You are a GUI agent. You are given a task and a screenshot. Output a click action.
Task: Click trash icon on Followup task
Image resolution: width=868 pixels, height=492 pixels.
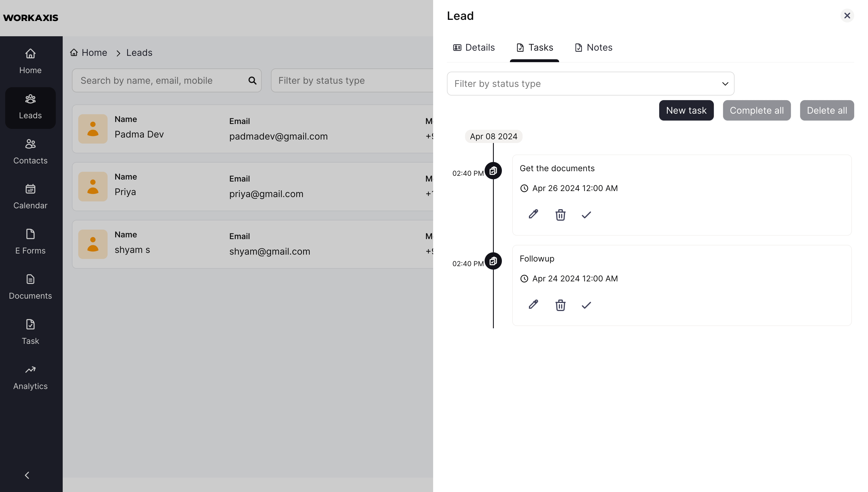(560, 305)
